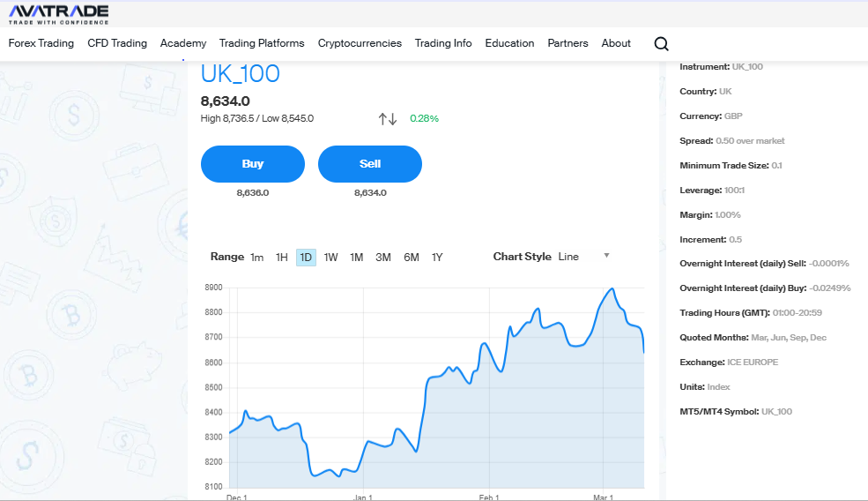Open the Education menu
The image size is (868, 501).
[x=510, y=43]
